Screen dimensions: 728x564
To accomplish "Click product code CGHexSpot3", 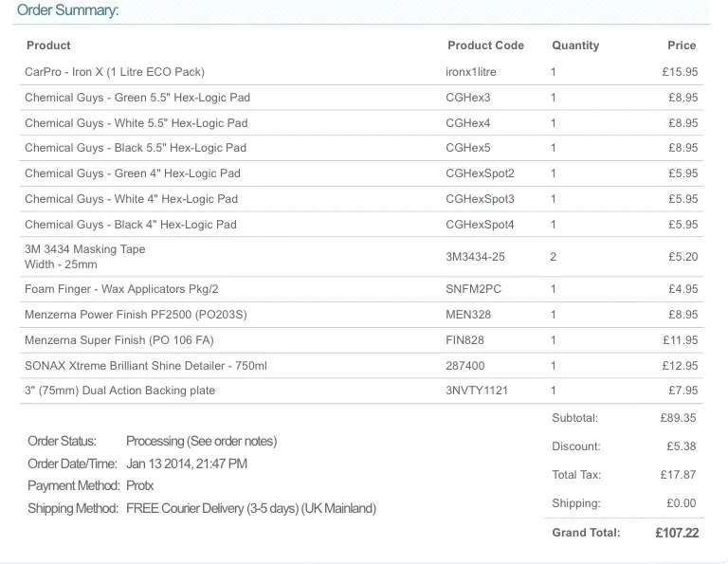I will (x=480, y=199).
